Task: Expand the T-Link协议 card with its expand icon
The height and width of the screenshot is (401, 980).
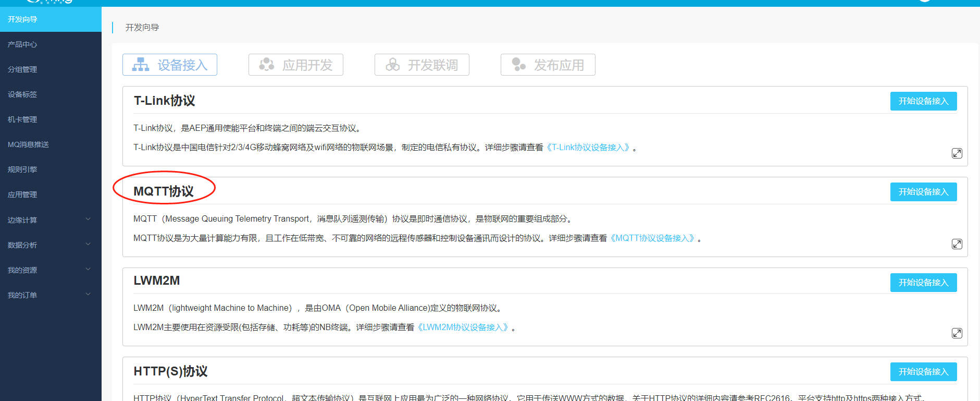Action: (x=957, y=153)
